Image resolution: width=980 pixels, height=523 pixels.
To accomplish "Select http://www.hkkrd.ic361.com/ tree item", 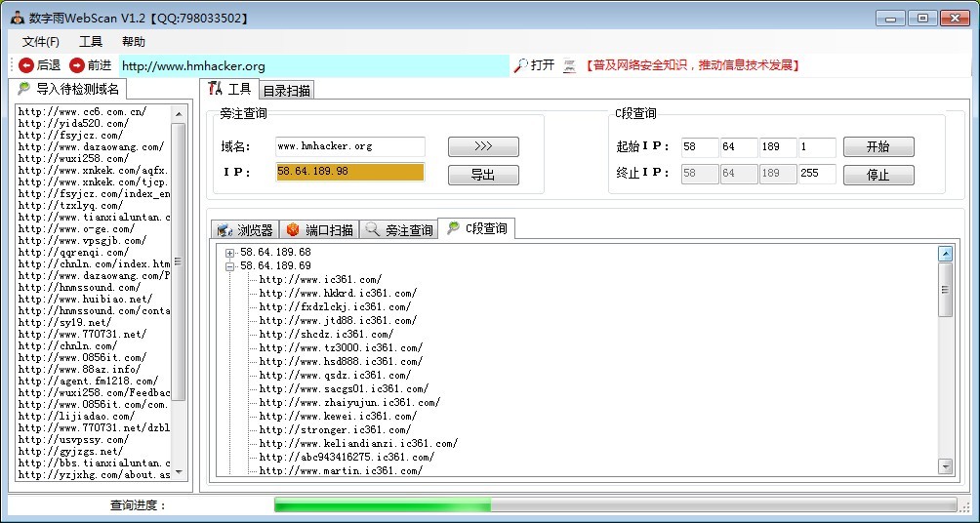I will point(338,293).
